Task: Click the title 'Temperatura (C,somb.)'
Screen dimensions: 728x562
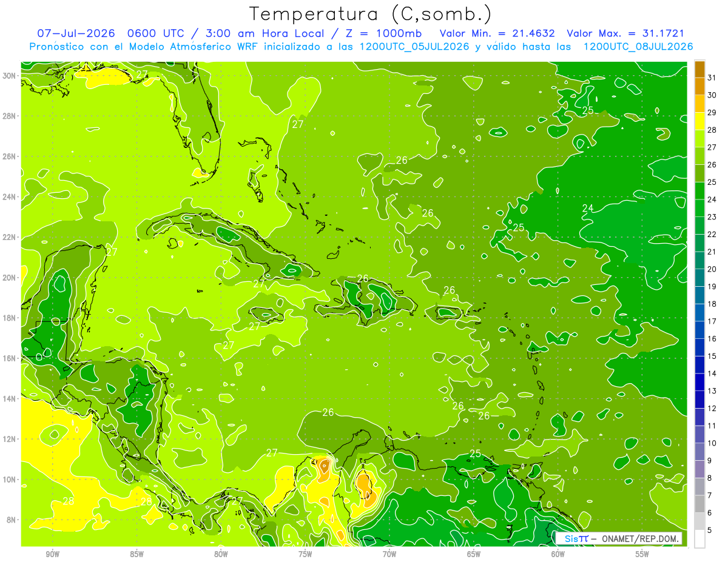Action: coord(371,14)
